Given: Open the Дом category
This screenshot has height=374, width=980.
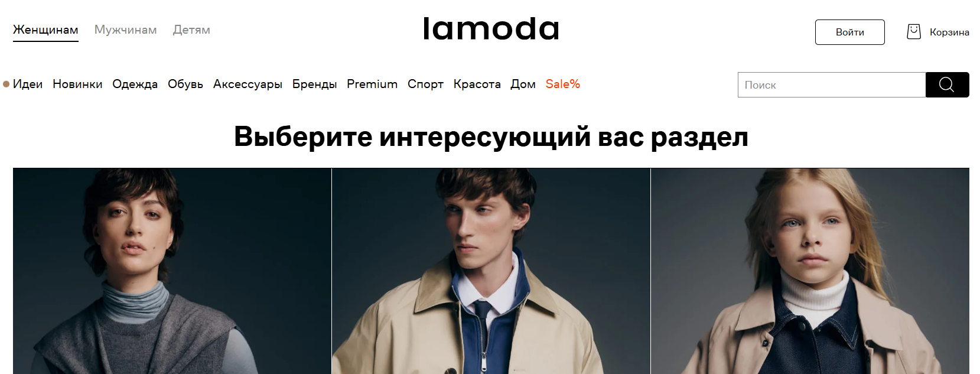Looking at the screenshot, I should coord(523,84).
